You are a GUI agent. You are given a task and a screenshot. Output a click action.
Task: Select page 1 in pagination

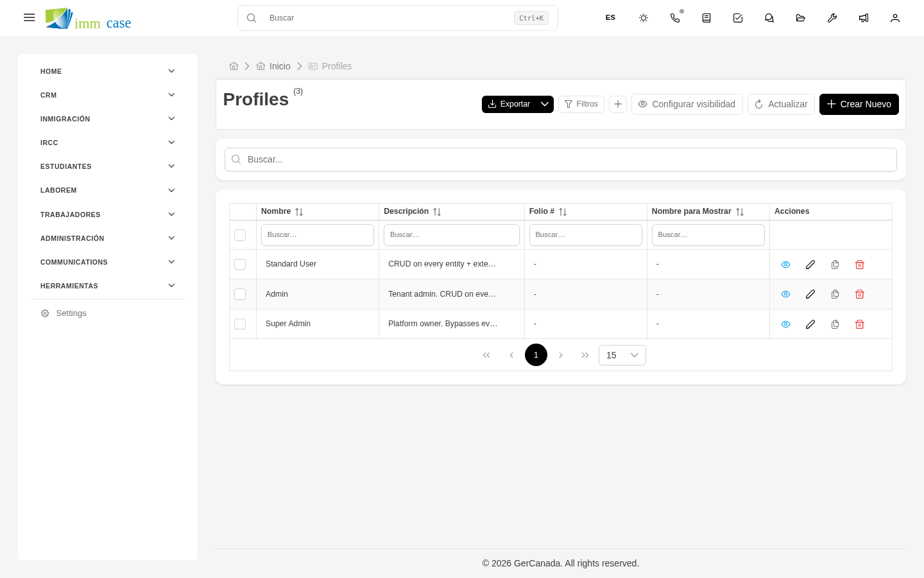point(536,355)
